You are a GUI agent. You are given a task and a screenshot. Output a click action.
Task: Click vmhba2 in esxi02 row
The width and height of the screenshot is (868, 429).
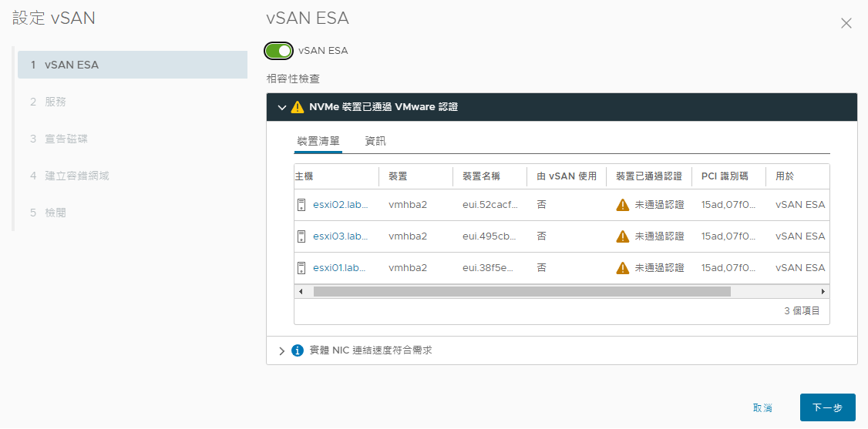(x=408, y=205)
